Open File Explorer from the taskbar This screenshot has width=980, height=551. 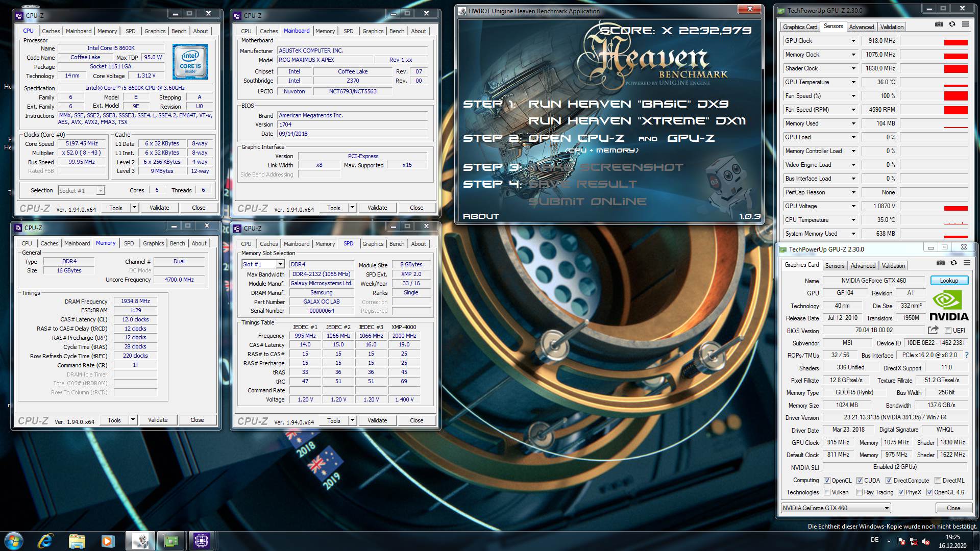coord(77,540)
